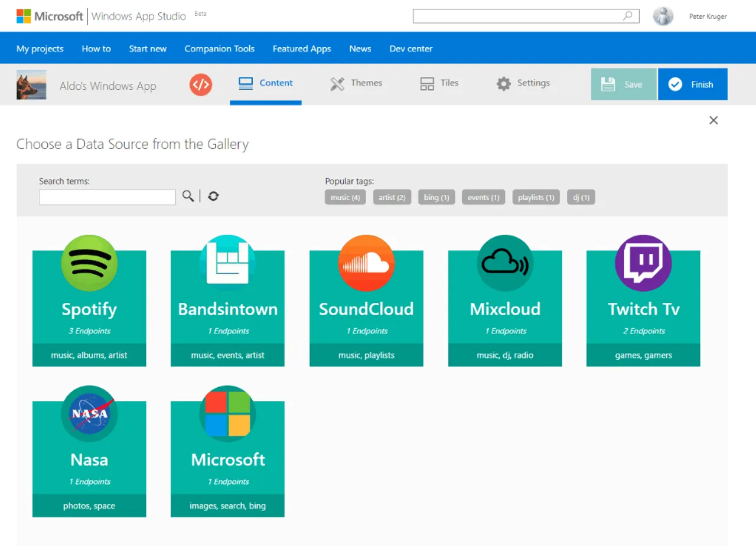Switch to the Themes tab label
756x546 pixels.
367,83
